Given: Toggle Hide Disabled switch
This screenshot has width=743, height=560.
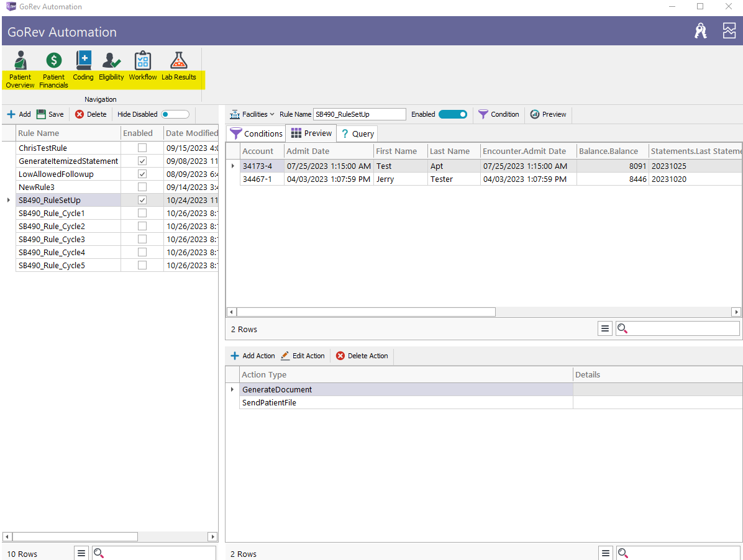Looking at the screenshot, I should click(x=175, y=114).
